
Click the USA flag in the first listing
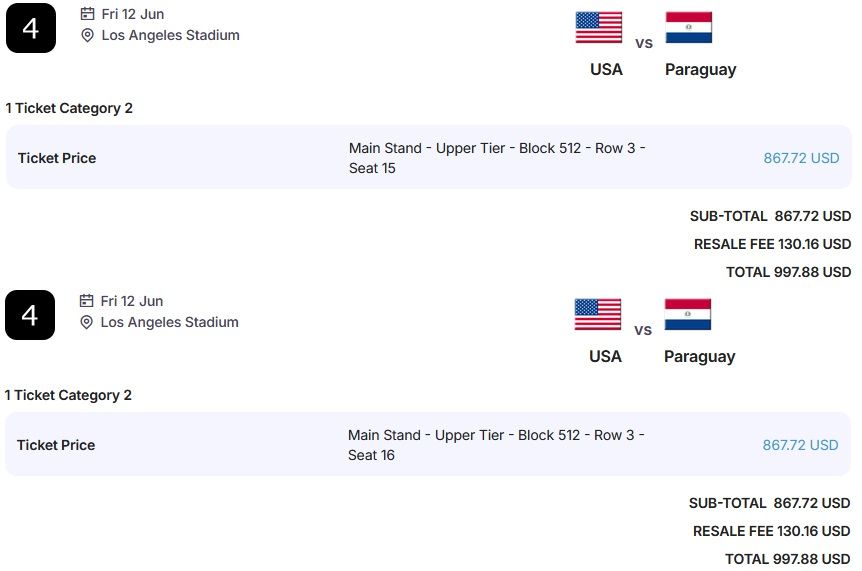pyautogui.click(x=599, y=28)
